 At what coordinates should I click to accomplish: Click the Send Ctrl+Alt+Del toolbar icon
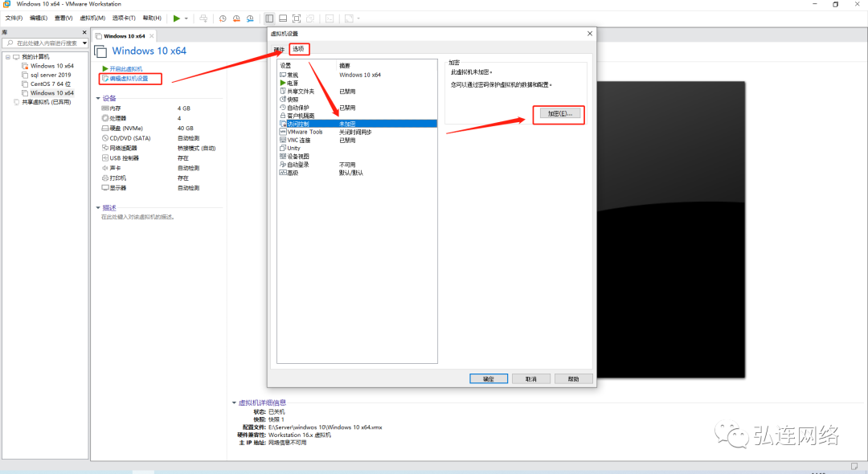203,18
